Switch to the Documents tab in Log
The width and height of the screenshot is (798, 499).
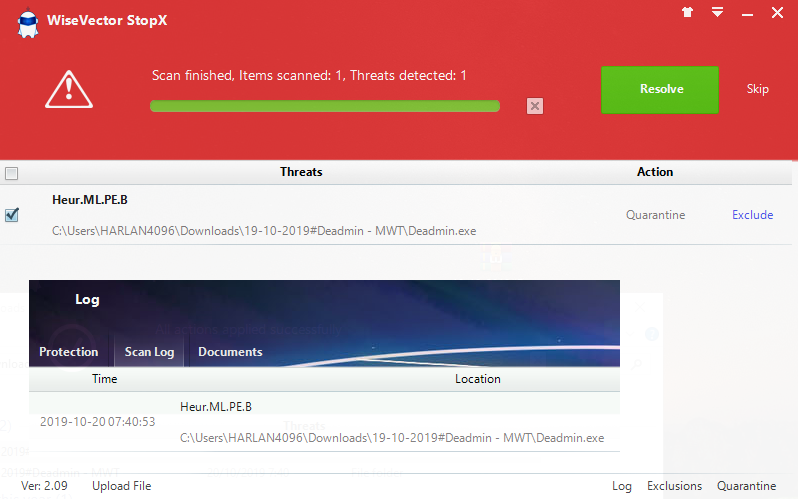coord(230,352)
